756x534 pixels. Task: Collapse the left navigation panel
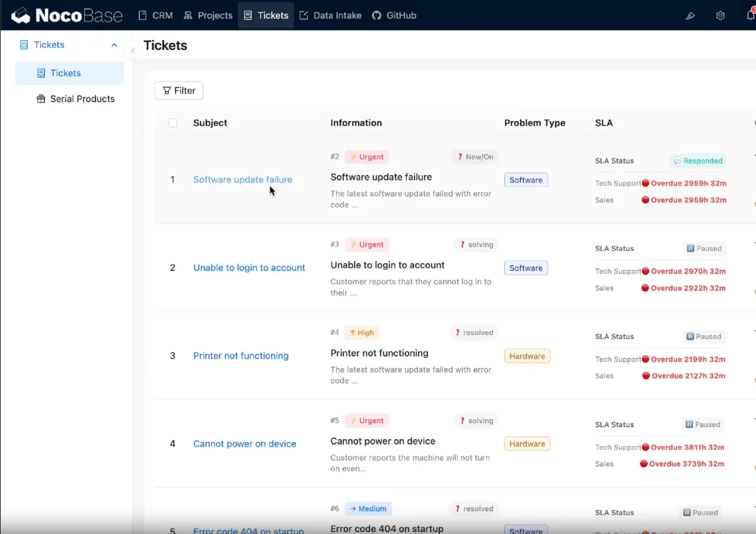[x=132, y=49]
